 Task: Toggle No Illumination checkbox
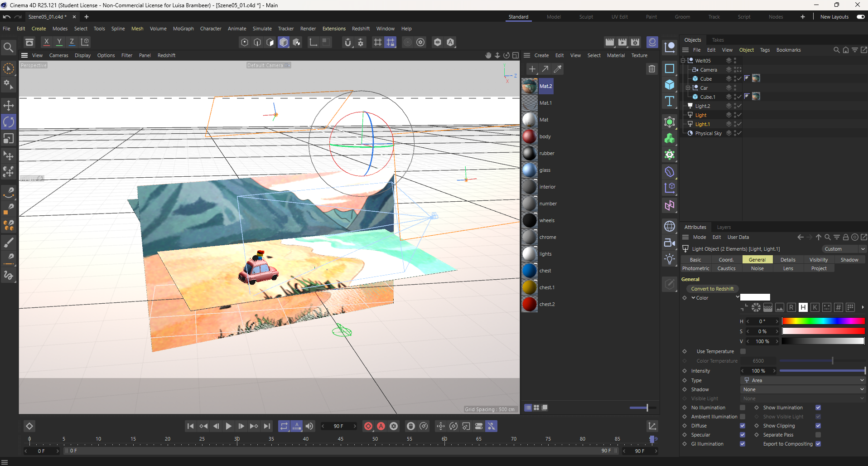click(743, 408)
